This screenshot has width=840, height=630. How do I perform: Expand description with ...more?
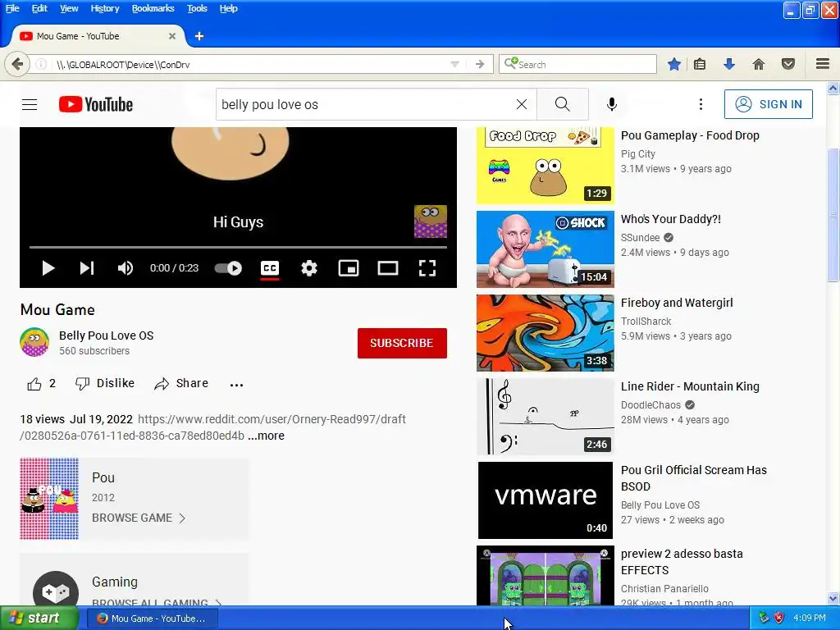point(267,436)
